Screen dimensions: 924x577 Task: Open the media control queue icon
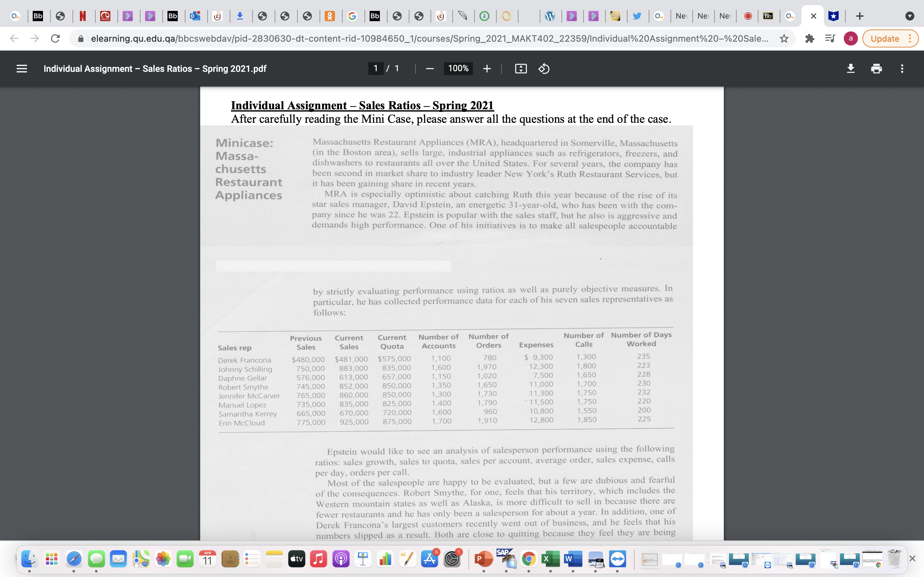(830, 38)
